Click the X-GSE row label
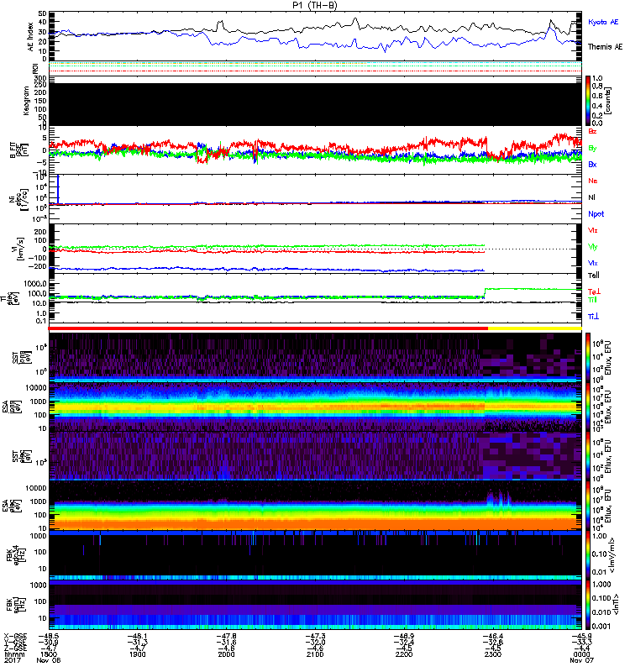 coord(15,636)
